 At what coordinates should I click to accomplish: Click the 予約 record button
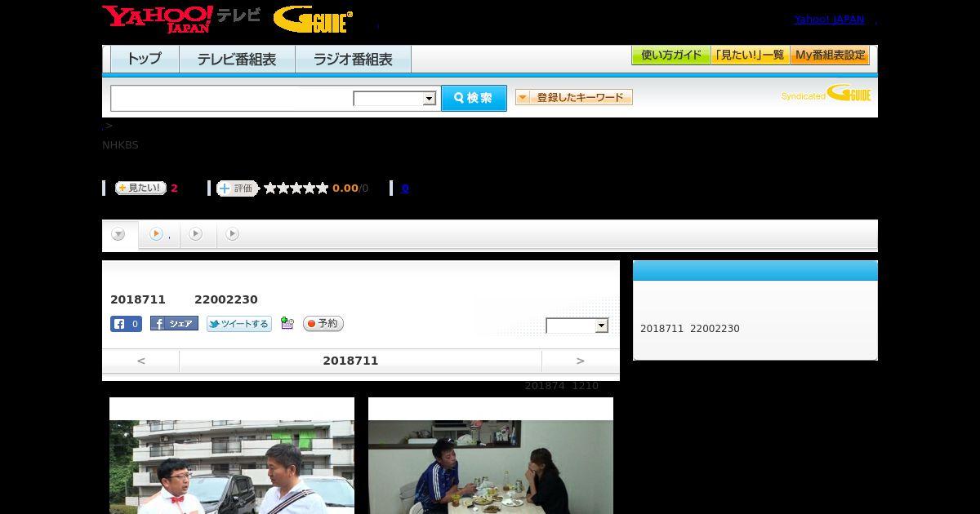pyautogui.click(x=323, y=324)
